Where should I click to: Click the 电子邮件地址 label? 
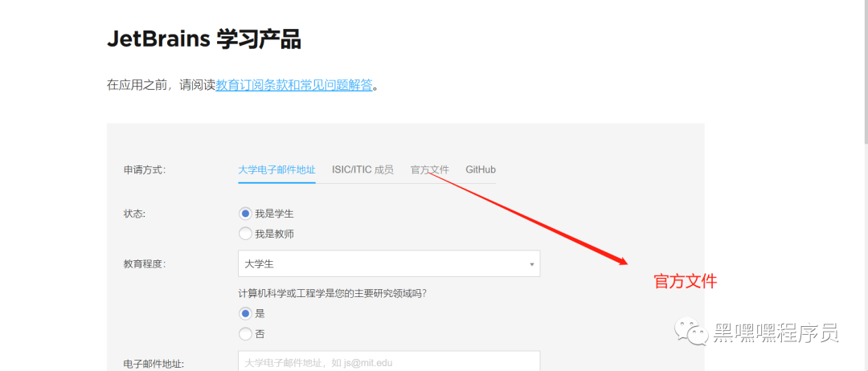(x=154, y=364)
